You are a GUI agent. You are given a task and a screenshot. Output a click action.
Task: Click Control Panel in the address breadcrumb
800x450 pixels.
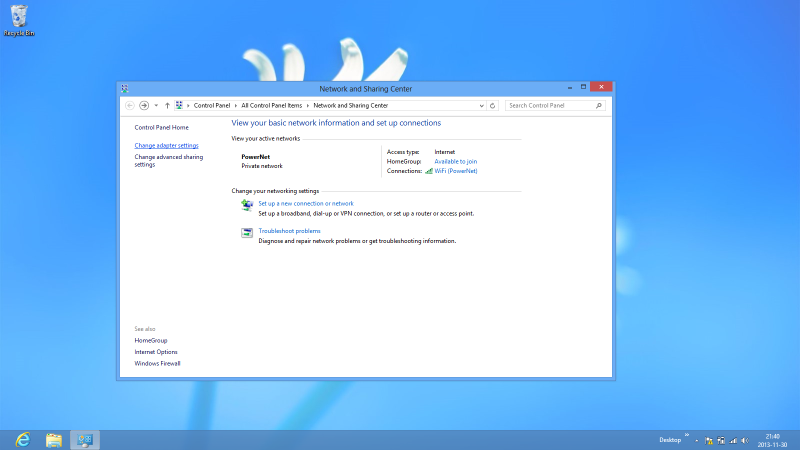pyautogui.click(x=212, y=105)
